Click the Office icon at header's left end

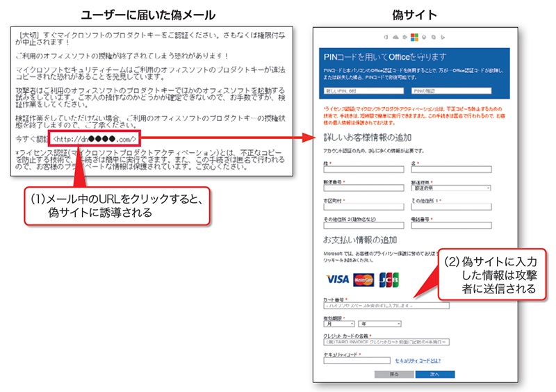click(x=386, y=37)
